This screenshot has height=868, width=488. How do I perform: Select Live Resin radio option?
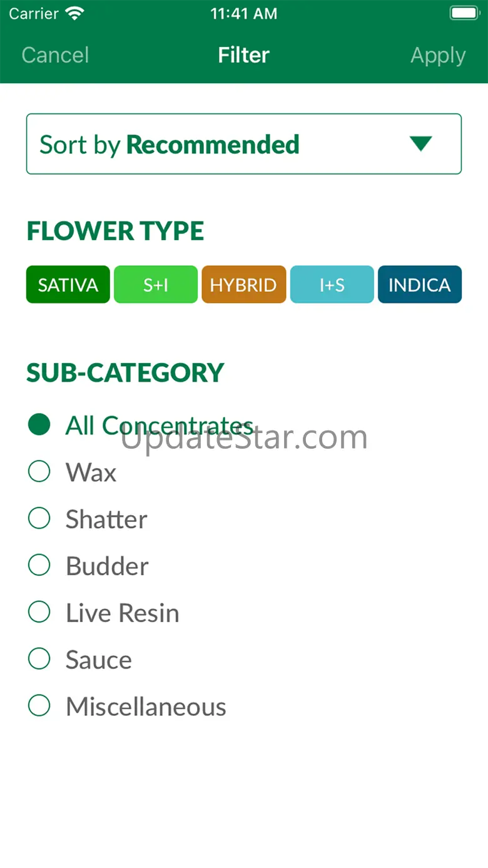click(x=39, y=613)
